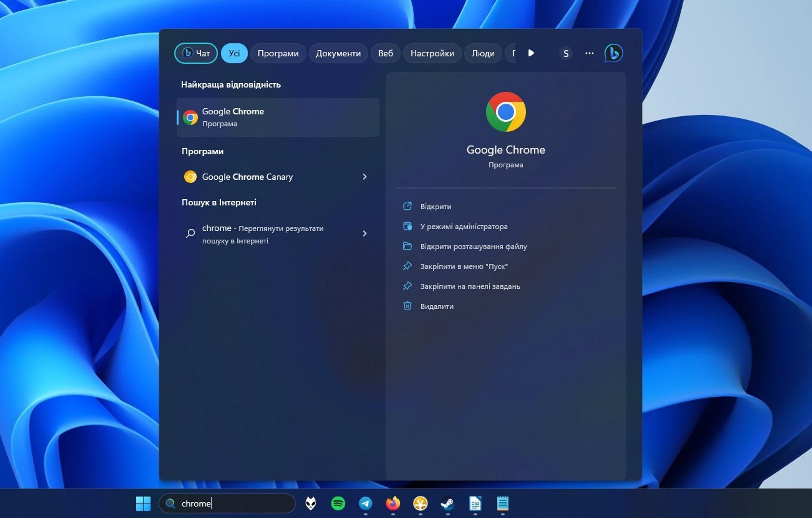Click the shield icon for administrator mode
The height and width of the screenshot is (518, 812).
coord(407,226)
